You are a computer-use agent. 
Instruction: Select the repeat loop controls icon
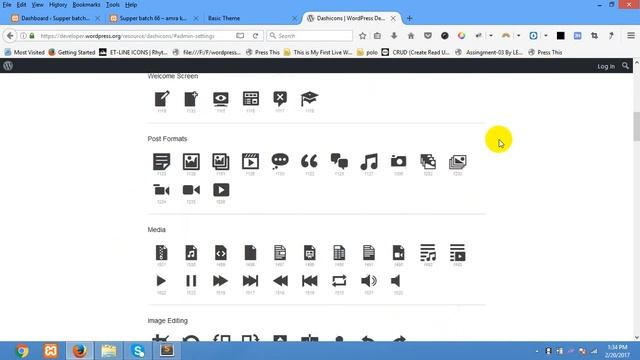(339, 281)
